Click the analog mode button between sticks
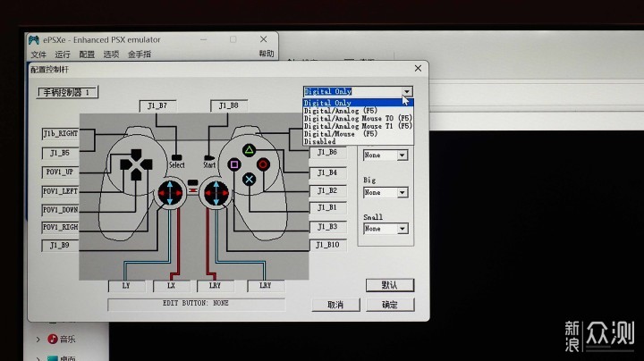The image size is (644, 361). click(x=192, y=182)
